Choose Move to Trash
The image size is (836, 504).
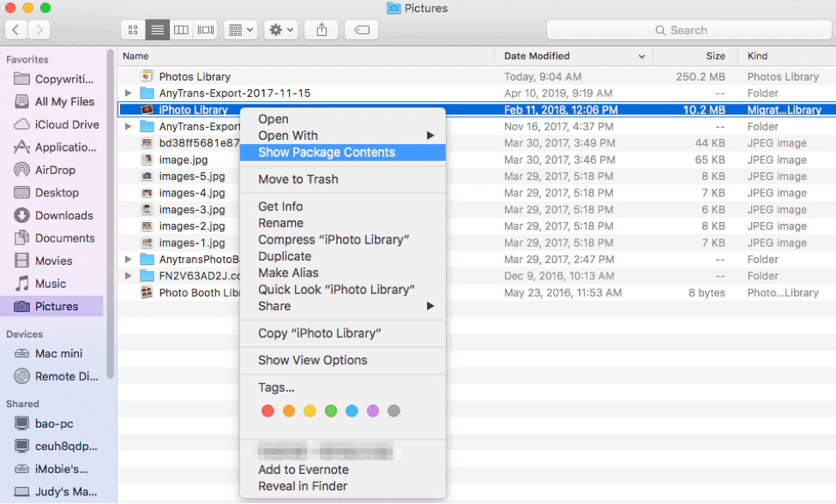tap(342, 179)
